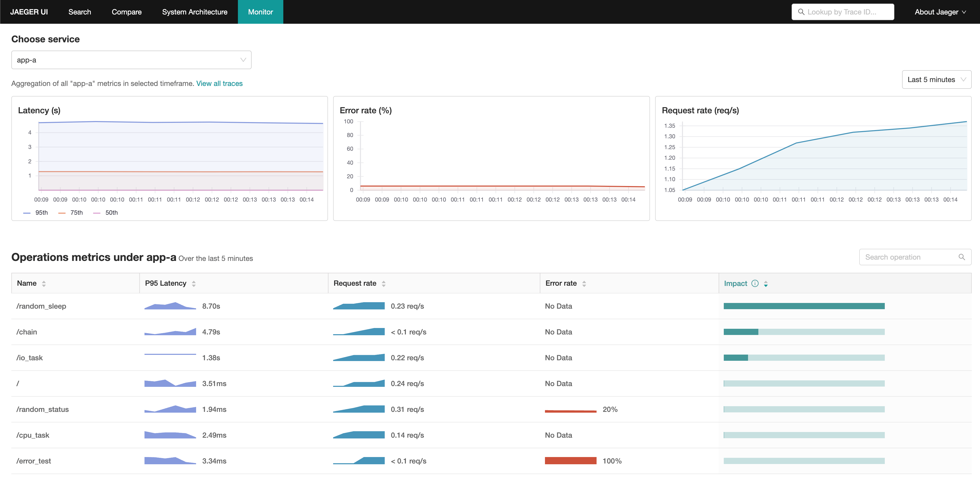
Task: Click the Impact info circle icon
Action: pos(755,283)
